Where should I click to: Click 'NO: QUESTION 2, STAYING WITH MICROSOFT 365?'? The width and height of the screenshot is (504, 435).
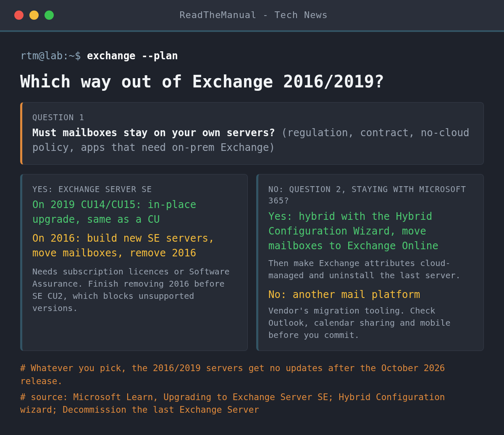pyautogui.click(x=367, y=195)
